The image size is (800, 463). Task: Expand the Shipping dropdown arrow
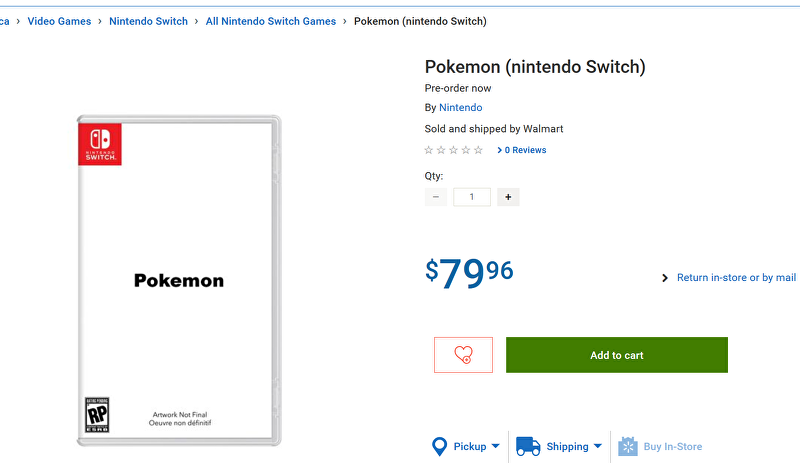coord(598,446)
